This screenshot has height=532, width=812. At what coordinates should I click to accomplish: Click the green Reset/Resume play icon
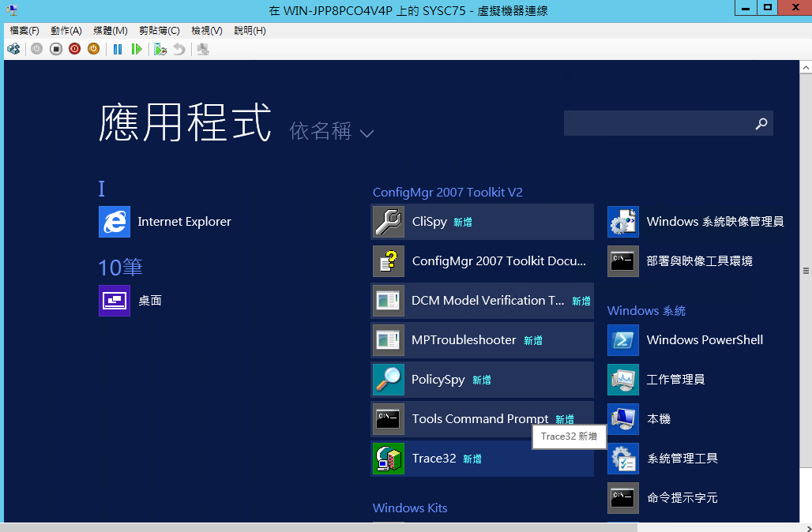(x=136, y=49)
